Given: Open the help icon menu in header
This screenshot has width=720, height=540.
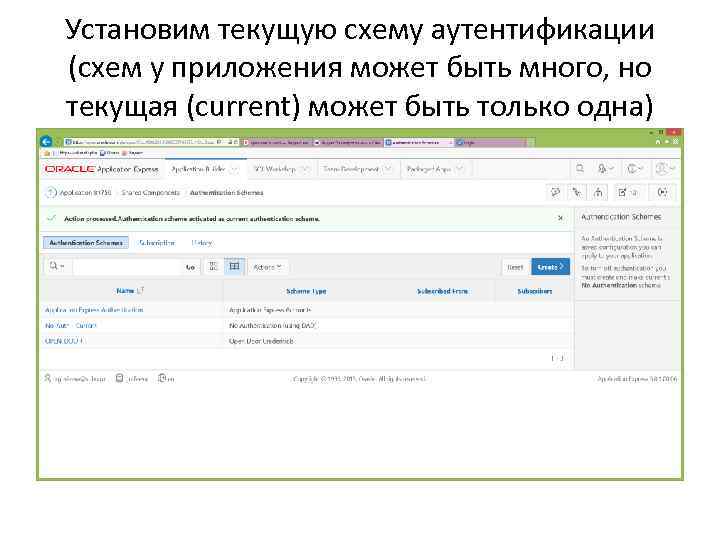Looking at the screenshot, I should pos(634,169).
